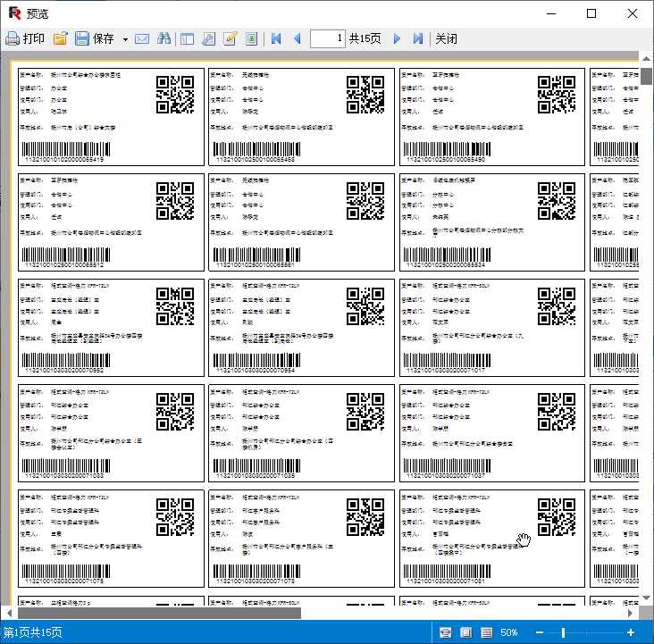
Task: Select whole page view icon in status bar
Action: coord(465,632)
